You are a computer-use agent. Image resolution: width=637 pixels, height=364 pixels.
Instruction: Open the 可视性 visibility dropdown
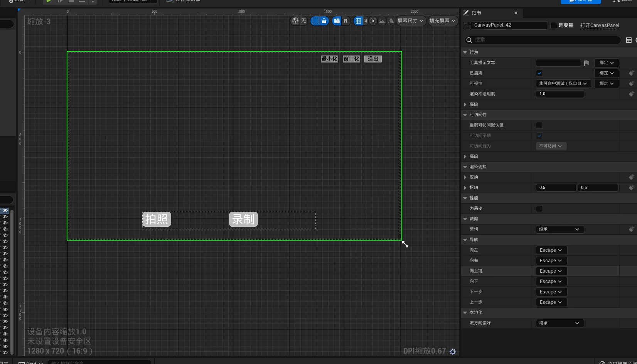563,84
